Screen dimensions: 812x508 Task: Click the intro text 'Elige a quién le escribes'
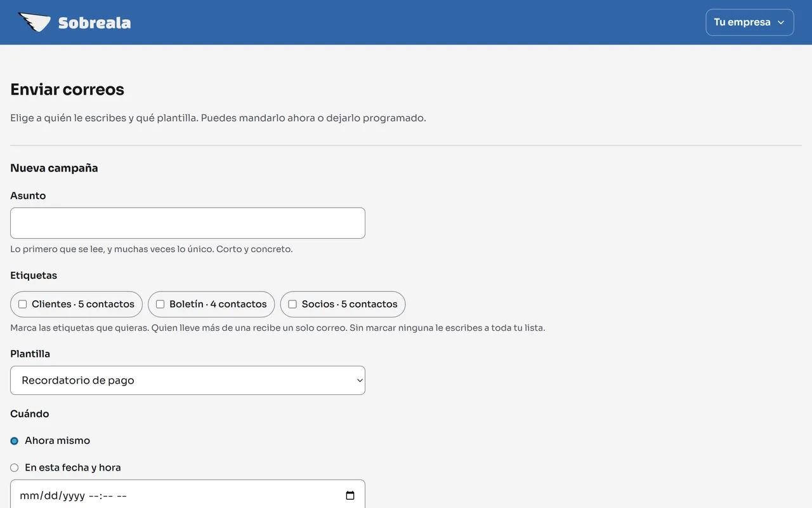point(218,118)
